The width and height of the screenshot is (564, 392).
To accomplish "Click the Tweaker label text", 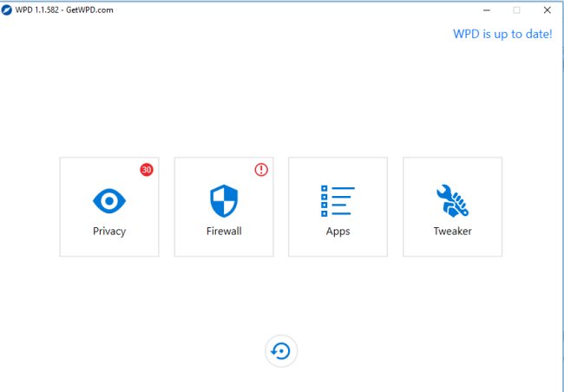I will 452,231.
